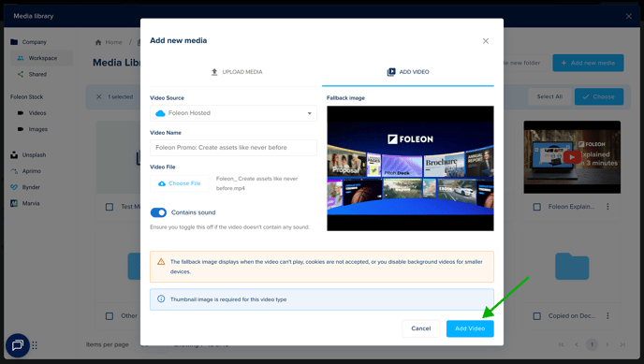Screen dimensions: 644x364
Task: Click the Foleon Hosted cloud icon
Action: (160, 113)
